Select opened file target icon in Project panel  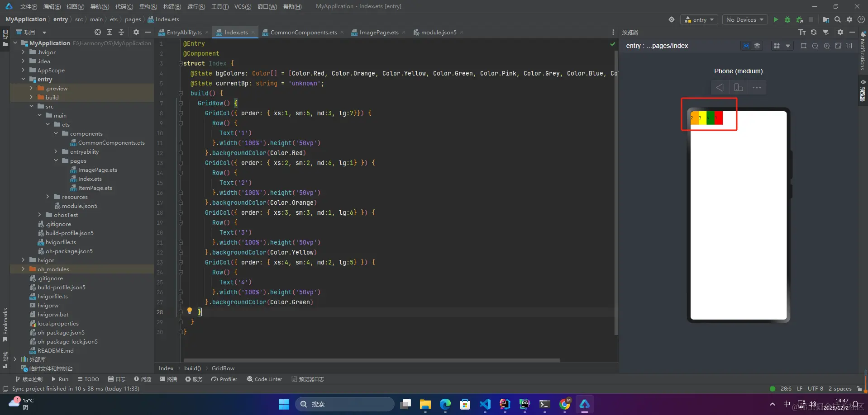coord(98,32)
